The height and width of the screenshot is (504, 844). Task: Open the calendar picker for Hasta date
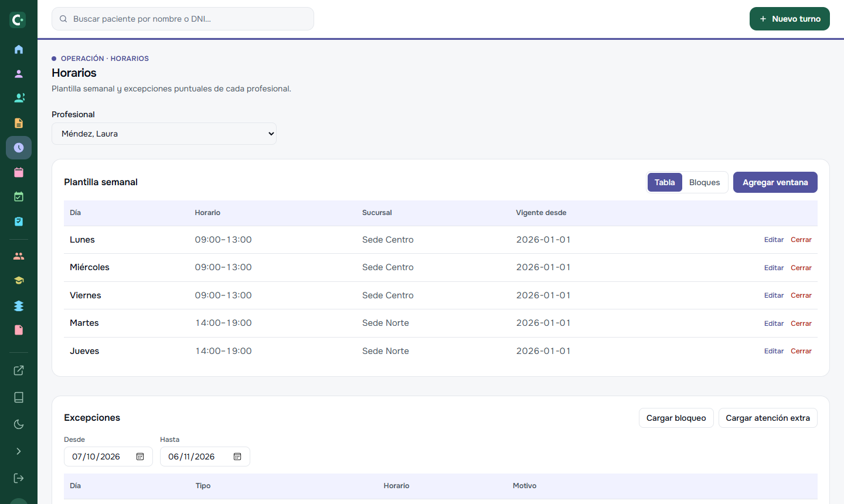coord(237,457)
